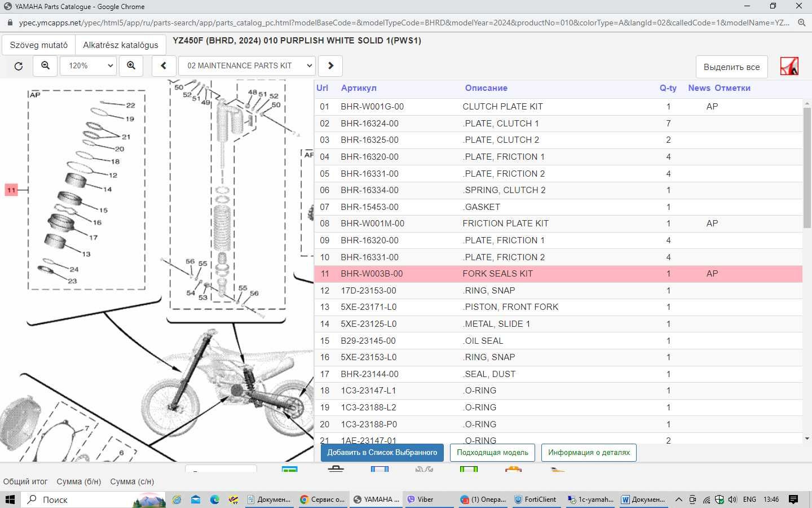
Task: Switch to Сервис Chrome window in taskbar
Action: point(321,500)
